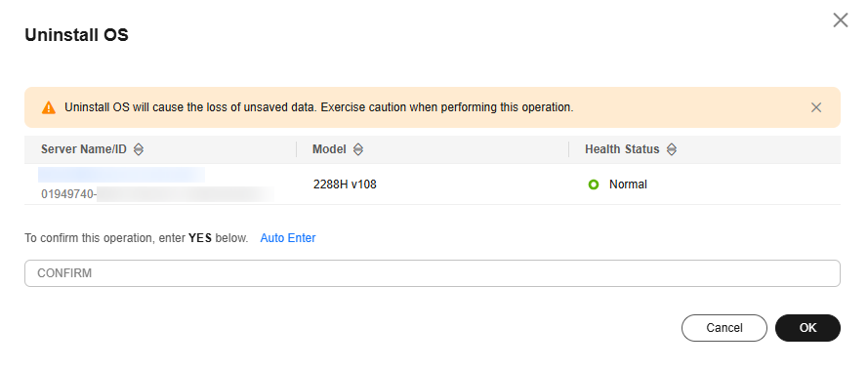This screenshot has width=868, height=369.
Task: Cancel the uninstall operation
Action: click(724, 328)
